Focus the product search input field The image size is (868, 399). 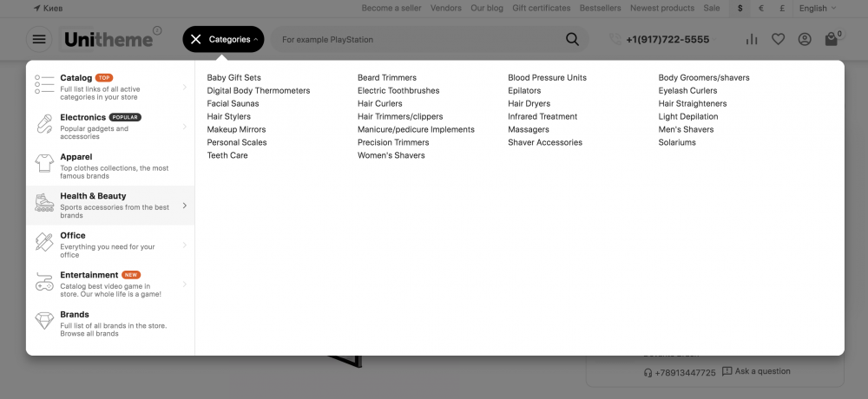pyautogui.click(x=417, y=39)
